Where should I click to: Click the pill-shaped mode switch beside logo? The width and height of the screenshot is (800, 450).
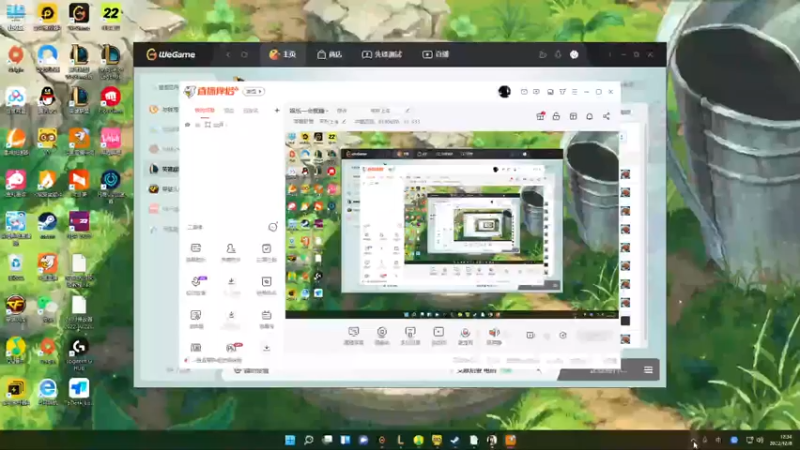click(254, 91)
